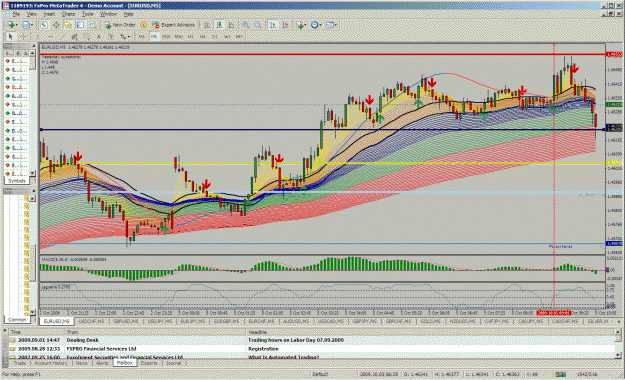
Task: Open the Journal tab in Terminal
Action: (173, 363)
